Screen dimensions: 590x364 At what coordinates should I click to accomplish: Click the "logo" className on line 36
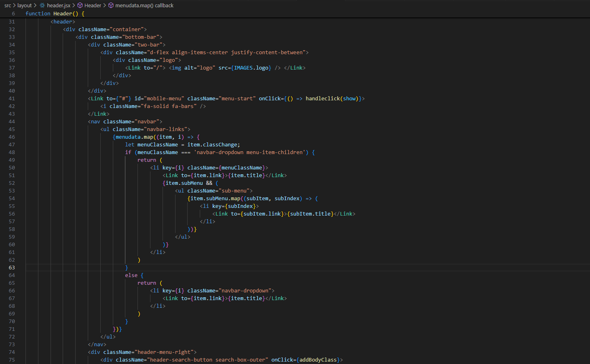click(x=169, y=60)
